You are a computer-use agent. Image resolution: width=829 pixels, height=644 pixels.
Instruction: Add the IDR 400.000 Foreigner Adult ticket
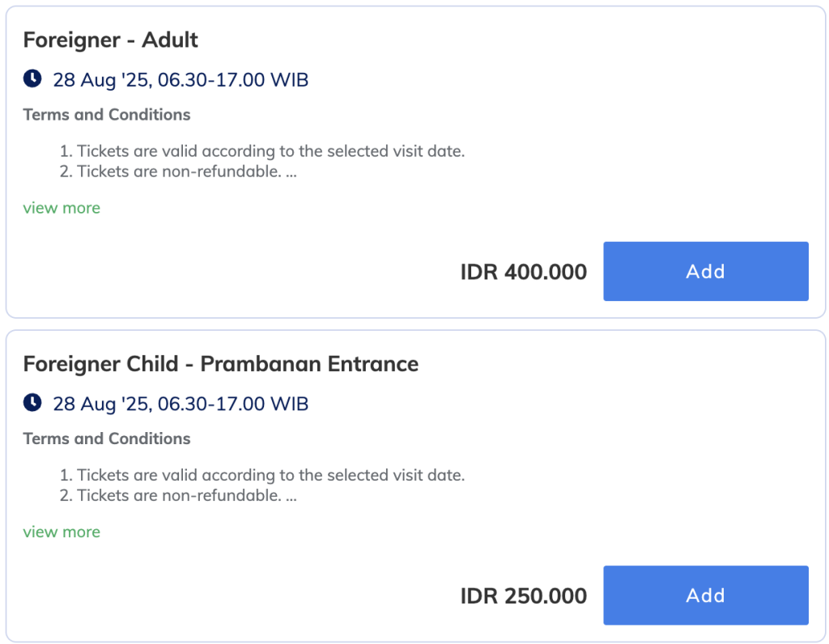705,271
